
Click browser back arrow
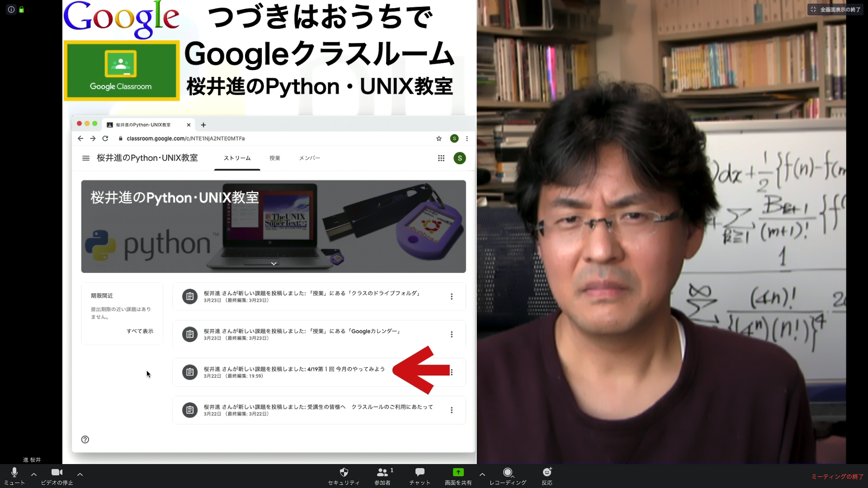(80, 139)
